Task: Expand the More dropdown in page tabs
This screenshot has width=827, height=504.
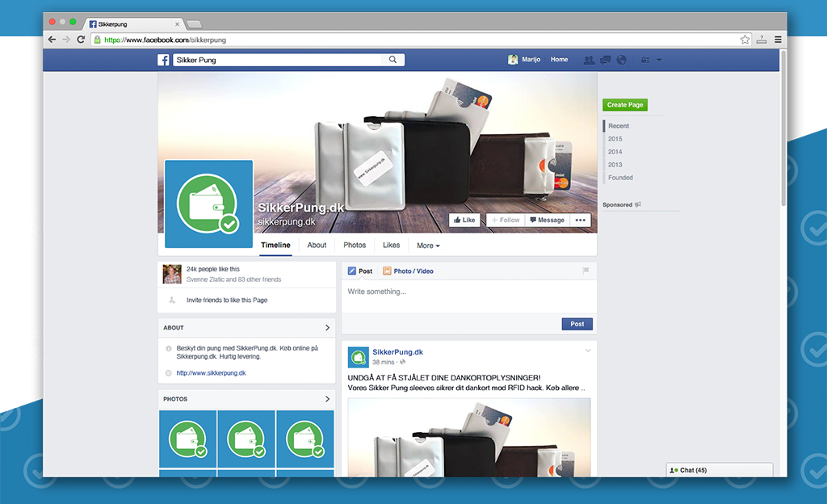Action: click(428, 246)
